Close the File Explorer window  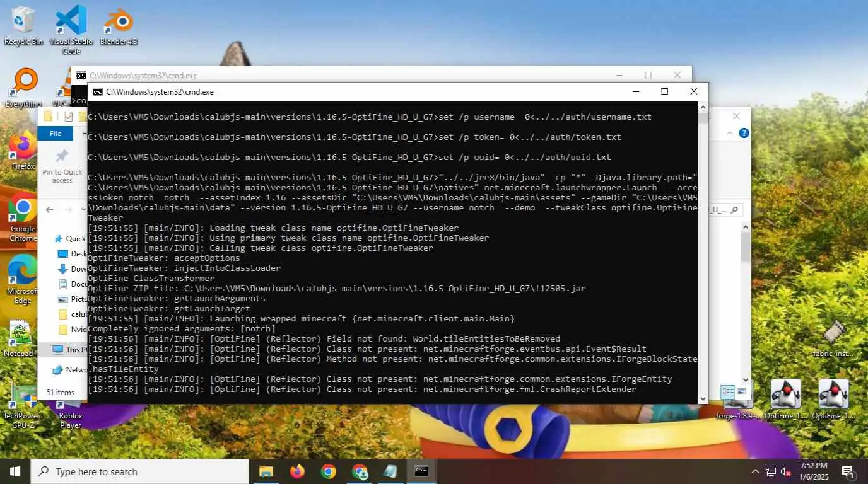[x=736, y=116]
